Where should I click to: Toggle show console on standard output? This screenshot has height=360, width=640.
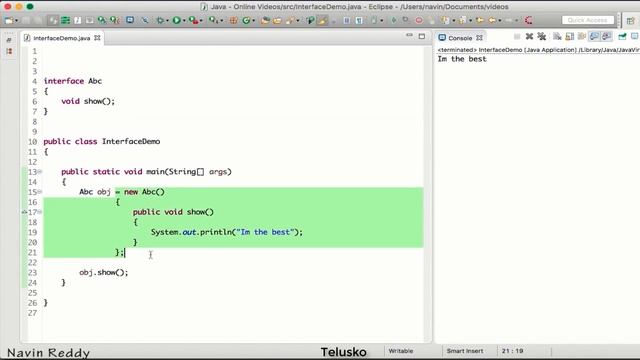(x=594, y=36)
